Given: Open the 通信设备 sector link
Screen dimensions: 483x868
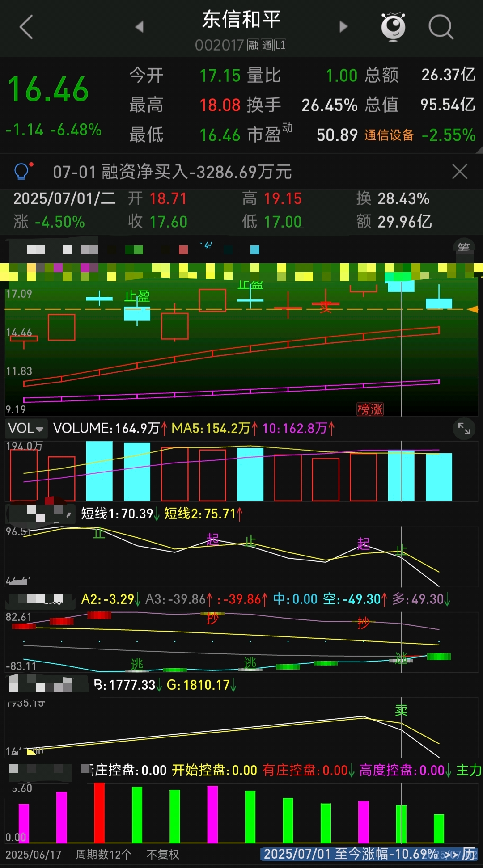Looking at the screenshot, I should click(x=389, y=135).
